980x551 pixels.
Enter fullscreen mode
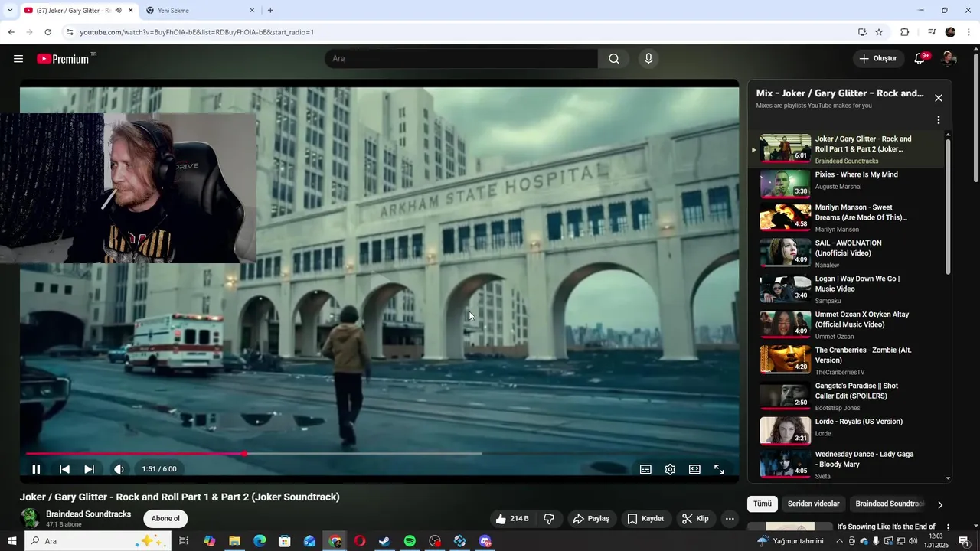(719, 469)
